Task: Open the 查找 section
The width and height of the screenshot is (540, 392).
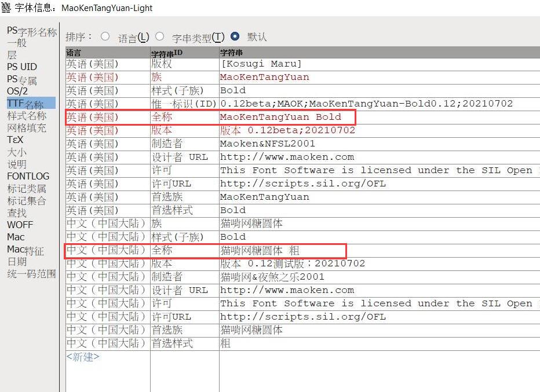Action: (17, 213)
